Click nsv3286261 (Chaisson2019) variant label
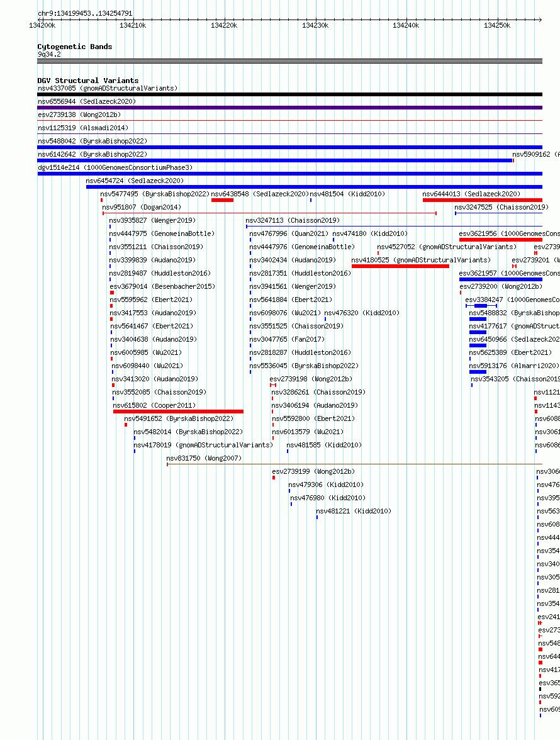The width and height of the screenshot is (560, 740). 318,392
